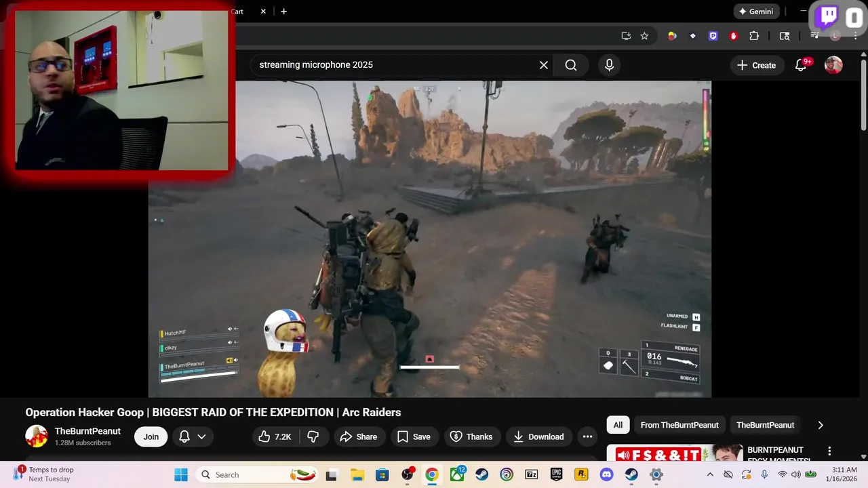Join TheBurntPeanut channel membership

click(151, 437)
